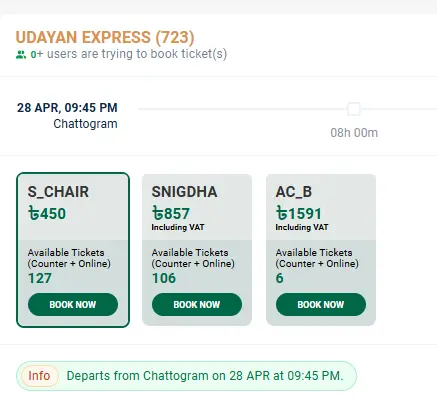The image size is (437, 401).
Task: Click the Chattogram departure station label
Action: coord(85,124)
